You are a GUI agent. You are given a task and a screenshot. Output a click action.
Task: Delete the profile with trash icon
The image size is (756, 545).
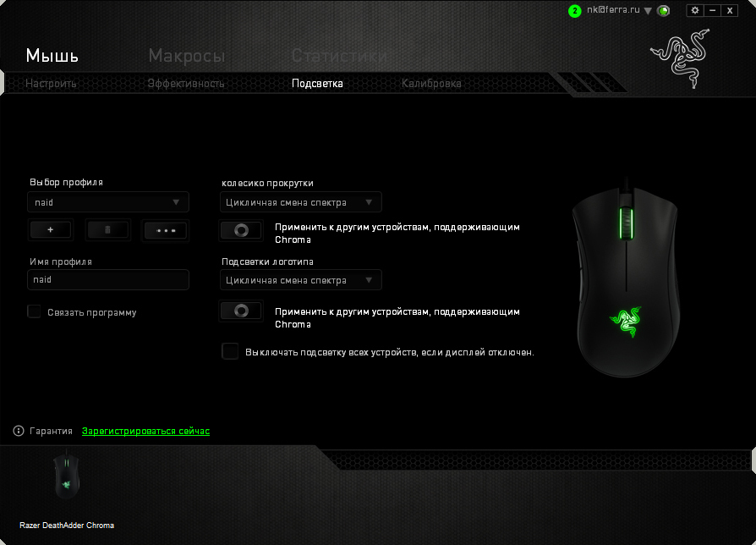pos(107,230)
